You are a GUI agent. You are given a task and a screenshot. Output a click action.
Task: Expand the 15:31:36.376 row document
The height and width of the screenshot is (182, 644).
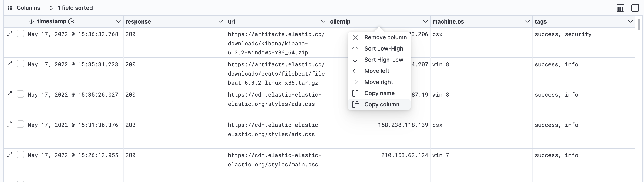pos(10,124)
